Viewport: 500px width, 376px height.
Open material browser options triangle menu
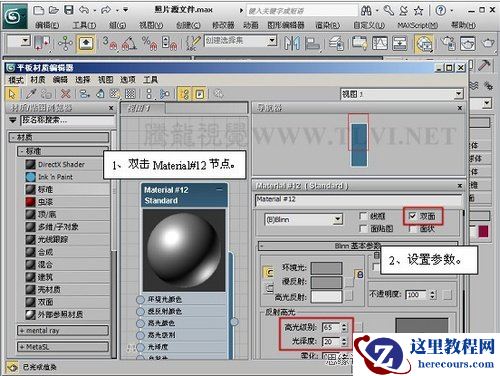point(13,120)
